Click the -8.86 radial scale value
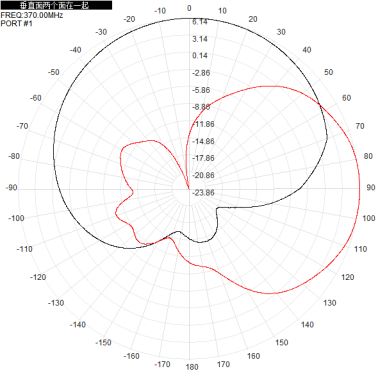This screenshot has width=378, height=378. pos(201,107)
